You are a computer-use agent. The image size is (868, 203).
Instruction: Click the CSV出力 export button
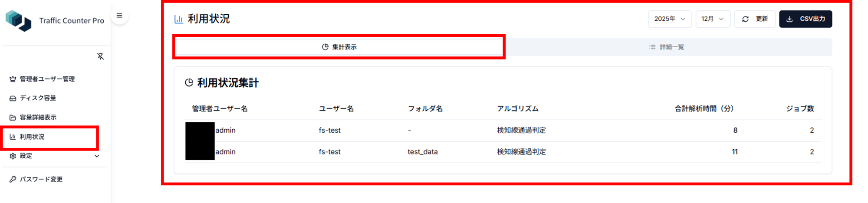(806, 19)
